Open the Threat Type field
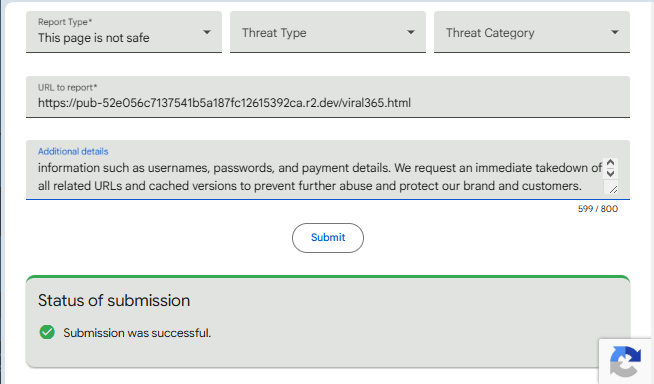Image resolution: width=654 pixels, height=384 pixels. tap(328, 32)
